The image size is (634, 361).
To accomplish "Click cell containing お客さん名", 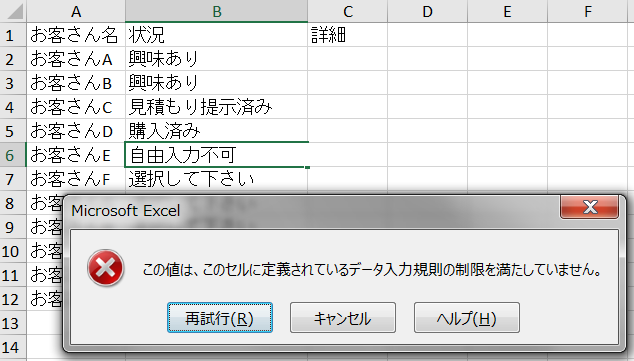I will (76, 35).
